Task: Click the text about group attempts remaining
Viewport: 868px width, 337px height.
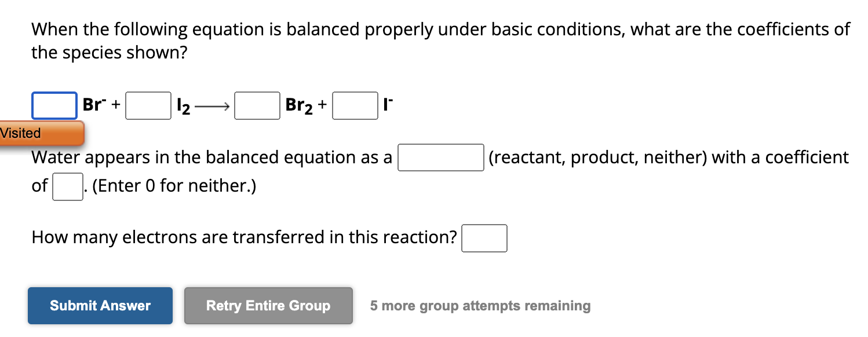Action: coord(480,306)
